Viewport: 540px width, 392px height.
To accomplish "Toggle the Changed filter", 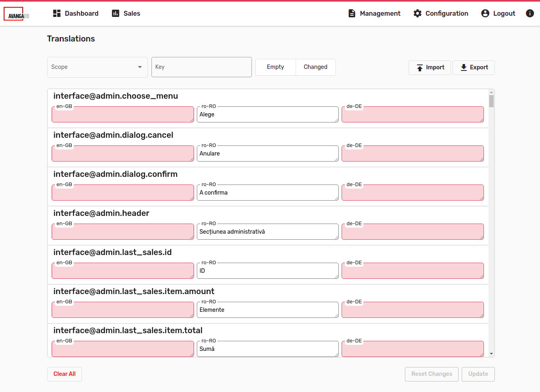I will 315,67.
